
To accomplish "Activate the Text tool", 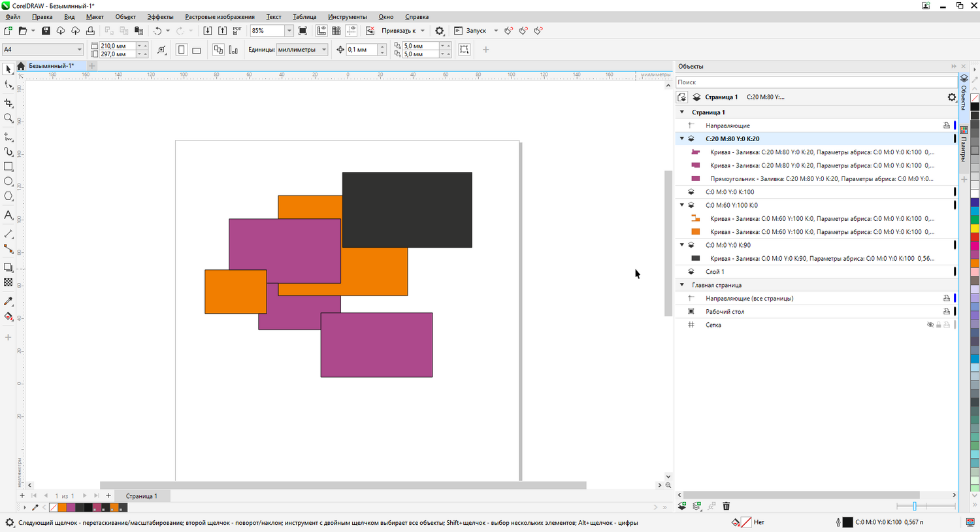I will coord(8,215).
